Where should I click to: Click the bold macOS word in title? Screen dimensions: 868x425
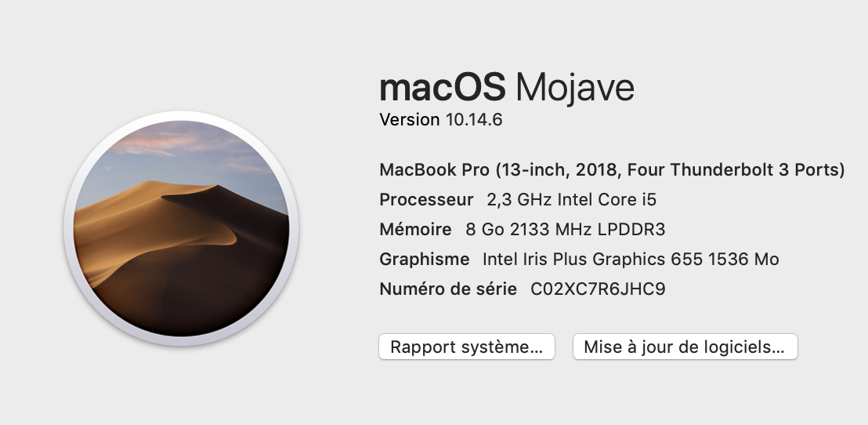tap(443, 88)
